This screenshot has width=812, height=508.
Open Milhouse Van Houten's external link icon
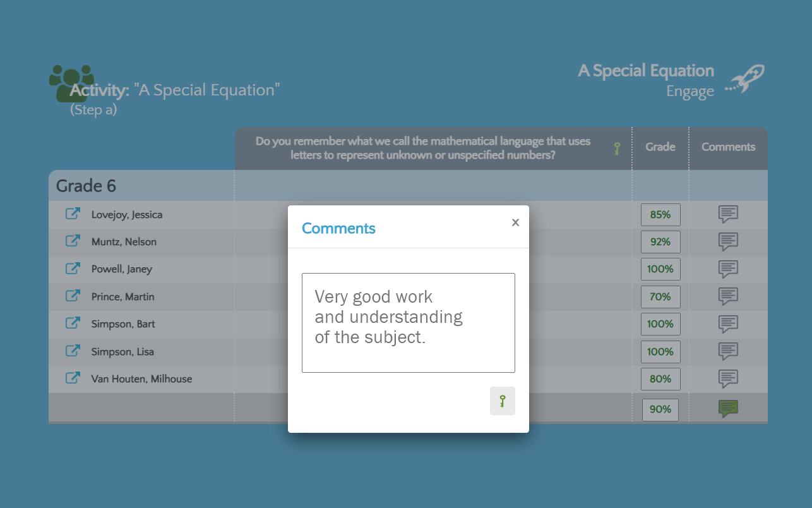coord(73,378)
